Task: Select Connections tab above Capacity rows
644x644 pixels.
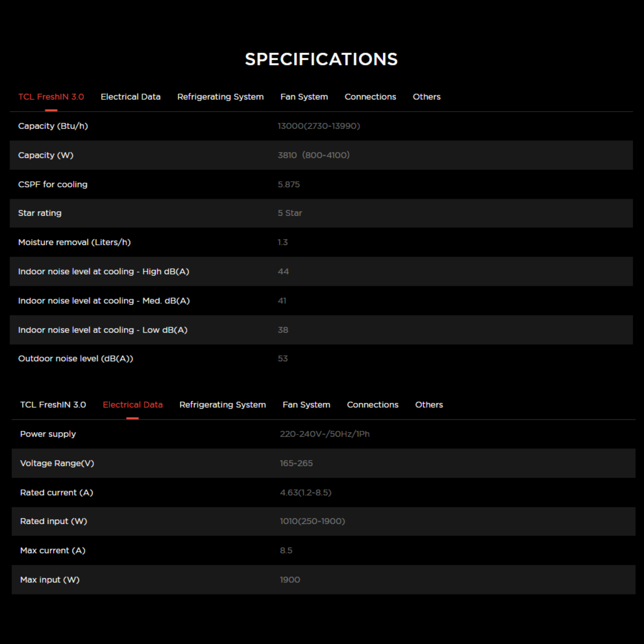Action: click(370, 97)
